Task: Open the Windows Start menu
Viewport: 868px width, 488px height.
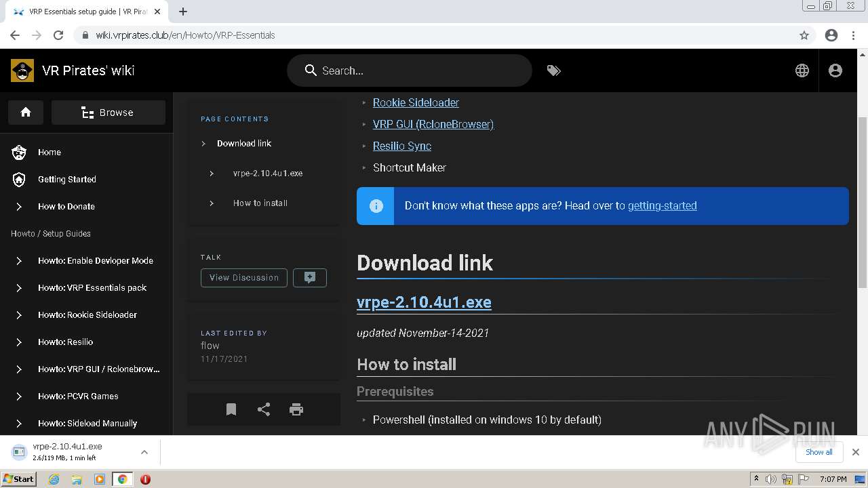Action: point(18,479)
